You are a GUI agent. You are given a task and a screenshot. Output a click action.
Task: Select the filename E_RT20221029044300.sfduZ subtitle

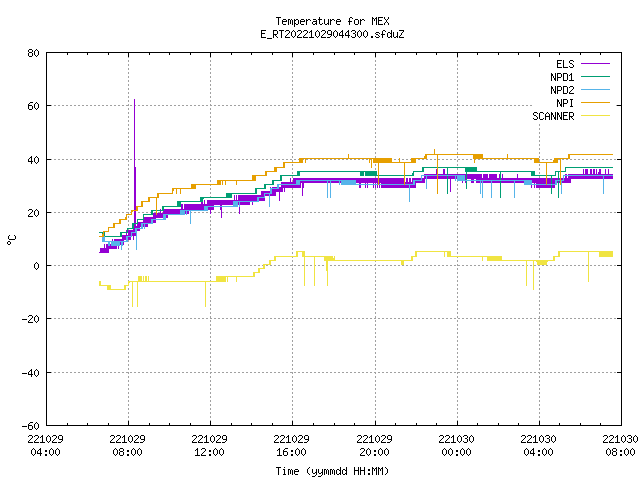pyautogui.click(x=332, y=34)
